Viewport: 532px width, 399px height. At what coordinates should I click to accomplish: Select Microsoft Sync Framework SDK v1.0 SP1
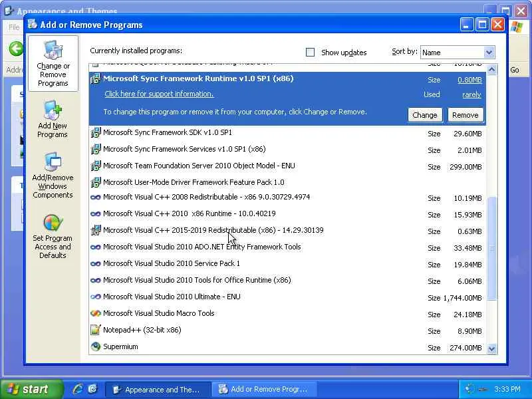(x=287, y=132)
